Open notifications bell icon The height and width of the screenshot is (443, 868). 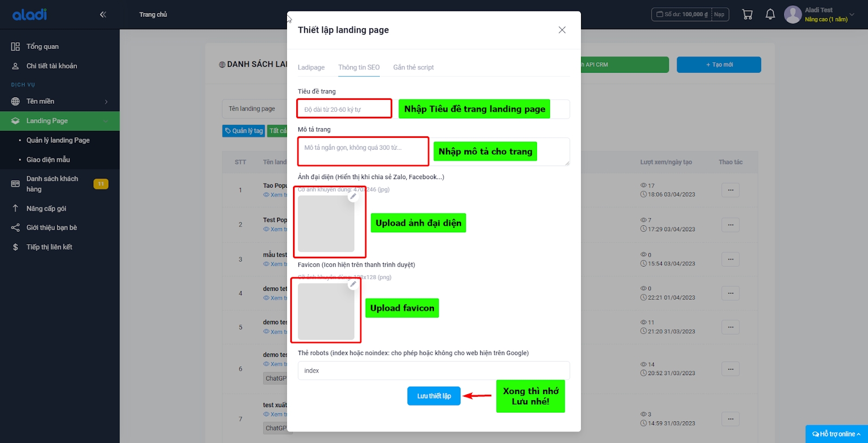(x=770, y=15)
